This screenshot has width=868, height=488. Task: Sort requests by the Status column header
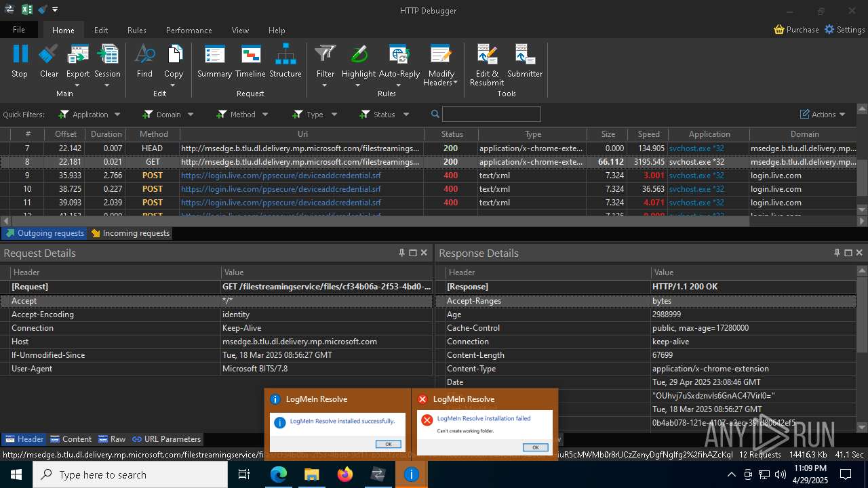point(452,134)
